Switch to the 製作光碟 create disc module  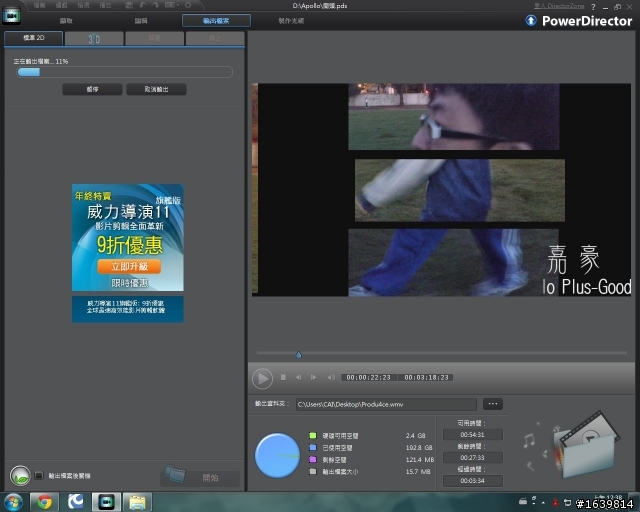click(291, 21)
